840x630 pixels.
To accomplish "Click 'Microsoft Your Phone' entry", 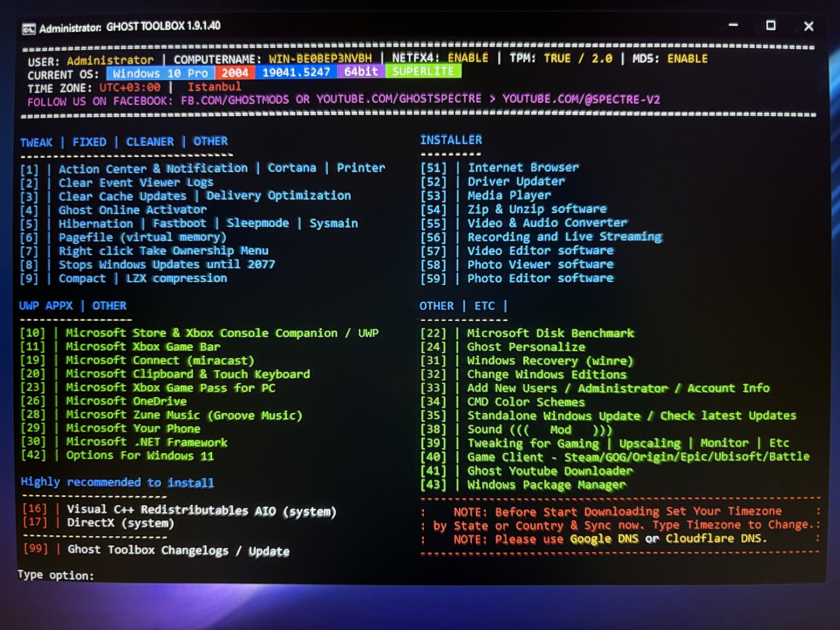I will point(133,428).
